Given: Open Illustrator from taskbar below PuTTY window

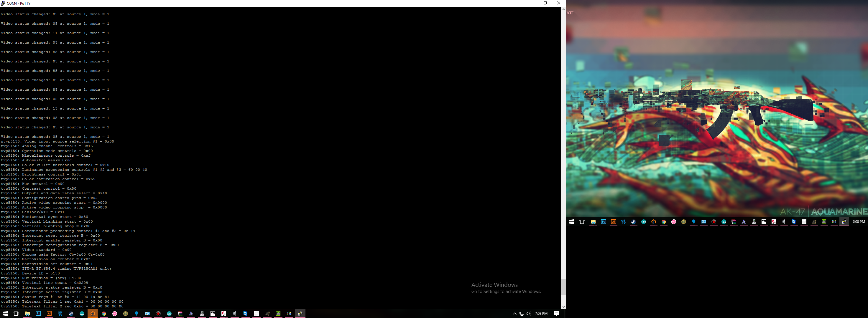Looking at the screenshot, I should 49,314.
